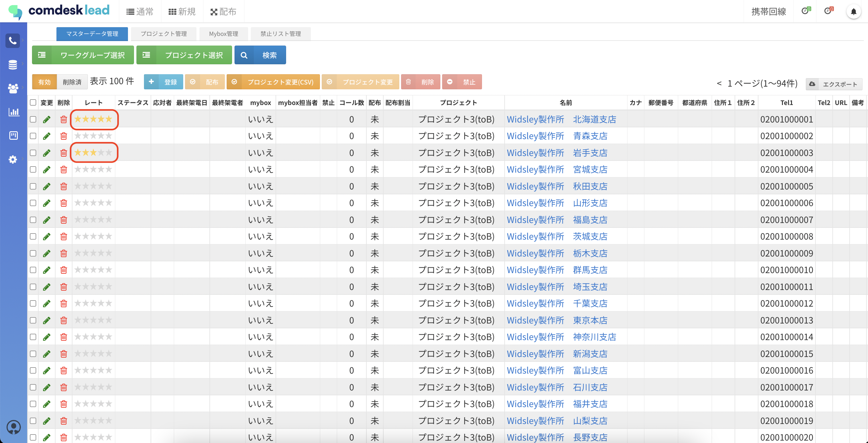Click the phone icon in the sidebar
This screenshot has width=868, height=443.
[13, 41]
